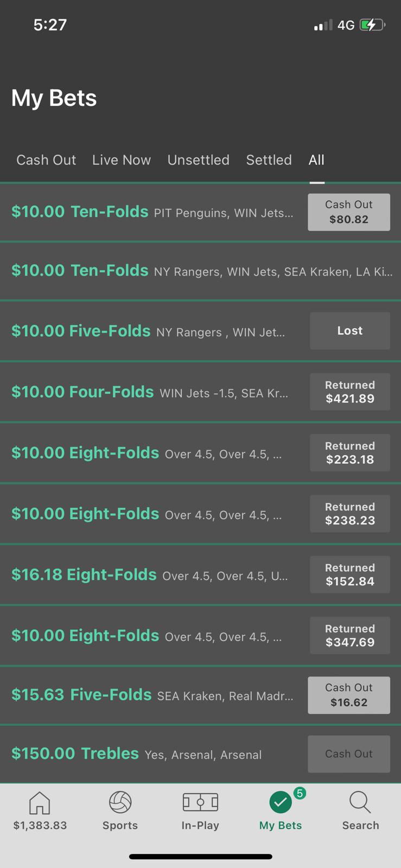This screenshot has width=401, height=868.
Task: Tap Cash Out on the $150.00 Trebles bet
Action: click(349, 754)
